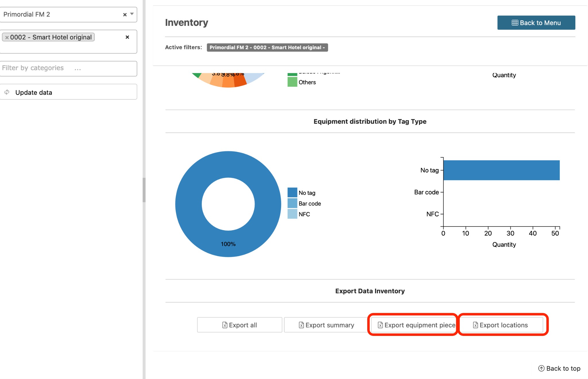Click the Excel icon on Export equipment pieces
The width and height of the screenshot is (588, 379).
click(x=380, y=325)
